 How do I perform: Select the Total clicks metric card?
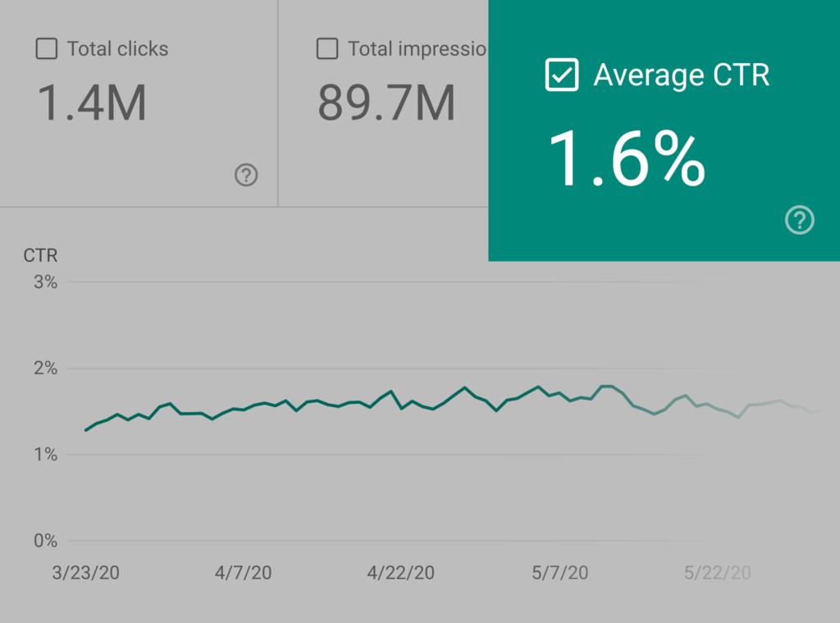click(138, 103)
